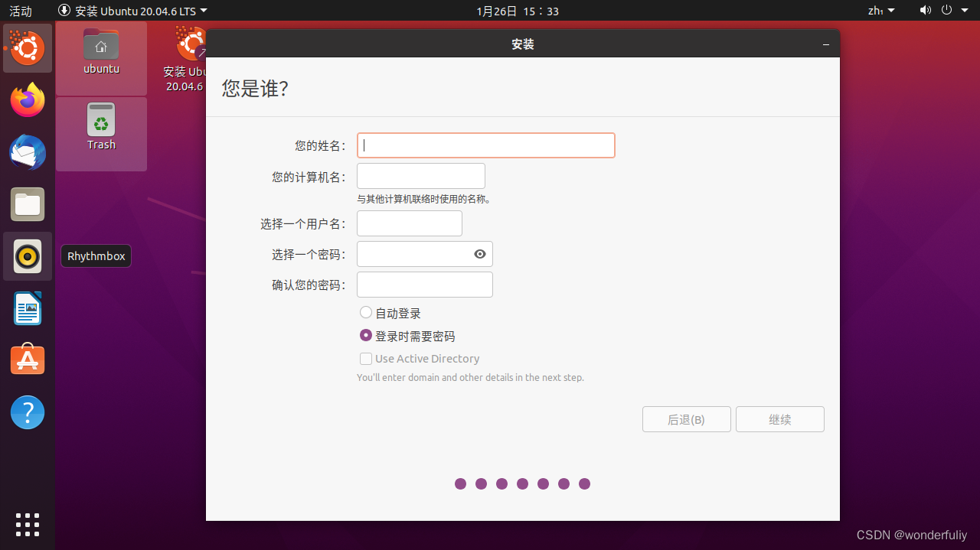Click the 活动 activities button

coord(21,11)
